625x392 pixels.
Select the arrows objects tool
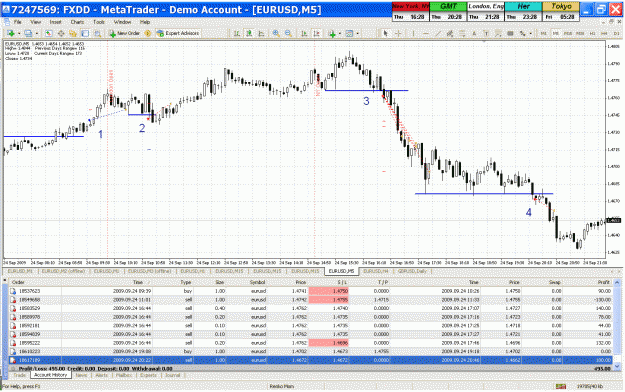click(x=522, y=33)
